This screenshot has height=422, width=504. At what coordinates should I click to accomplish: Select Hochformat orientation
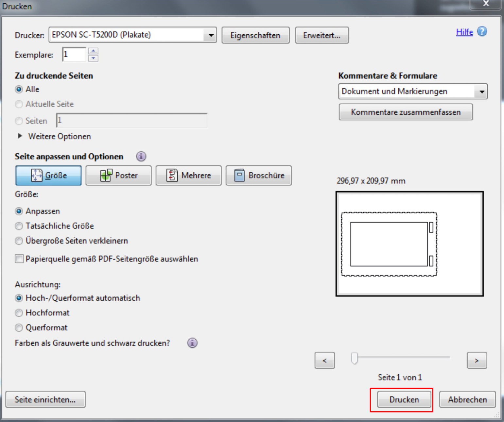click(x=19, y=313)
